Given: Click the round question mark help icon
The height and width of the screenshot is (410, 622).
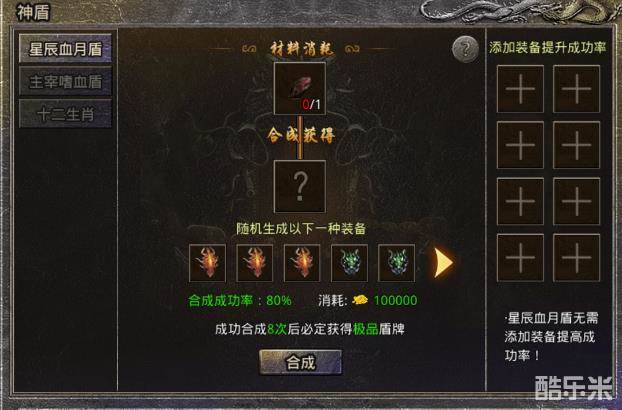Looking at the screenshot, I should tap(465, 49).
